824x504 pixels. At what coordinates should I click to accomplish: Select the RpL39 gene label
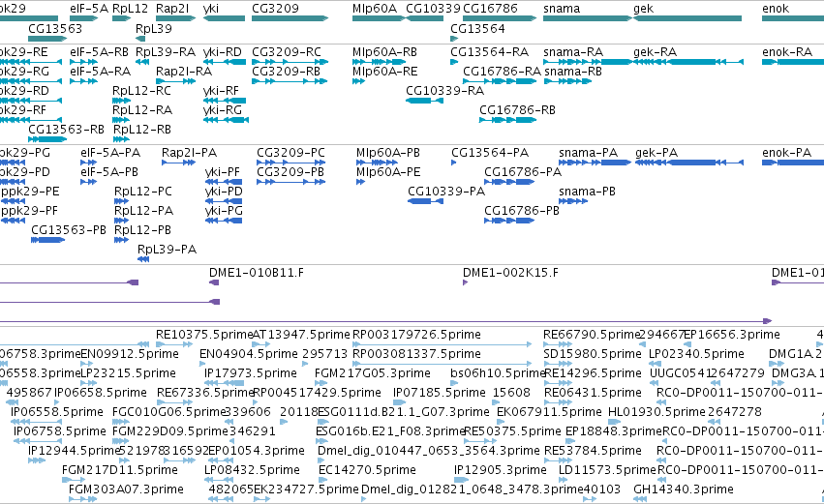153,28
